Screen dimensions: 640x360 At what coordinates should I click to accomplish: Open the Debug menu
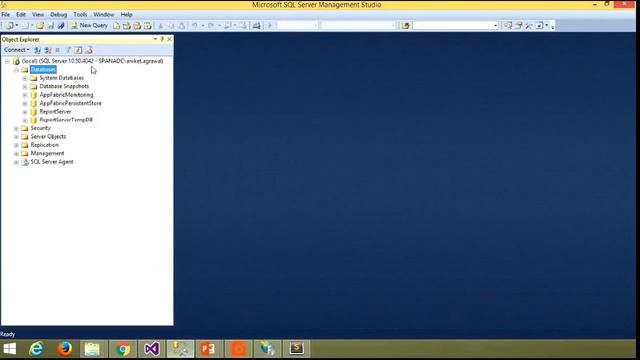coord(58,14)
